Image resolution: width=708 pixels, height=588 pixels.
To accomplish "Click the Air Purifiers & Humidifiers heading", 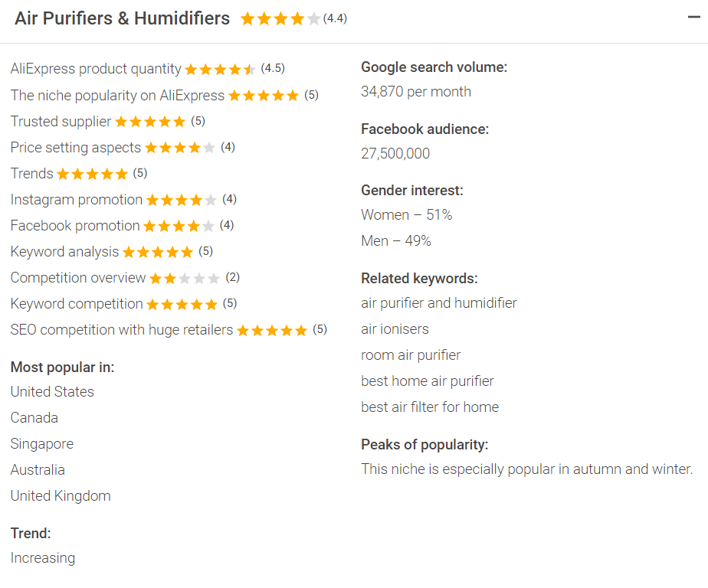I will point(122,18).
